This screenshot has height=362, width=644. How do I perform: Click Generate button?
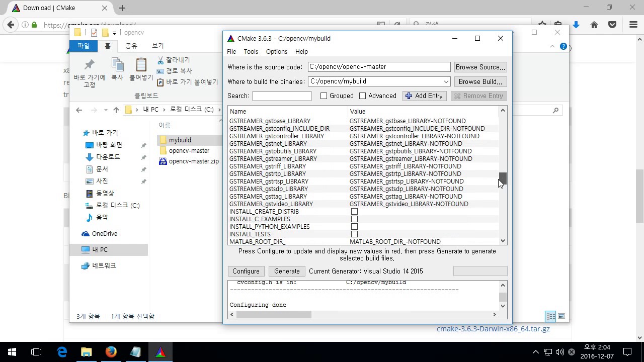tap(287, 271)
